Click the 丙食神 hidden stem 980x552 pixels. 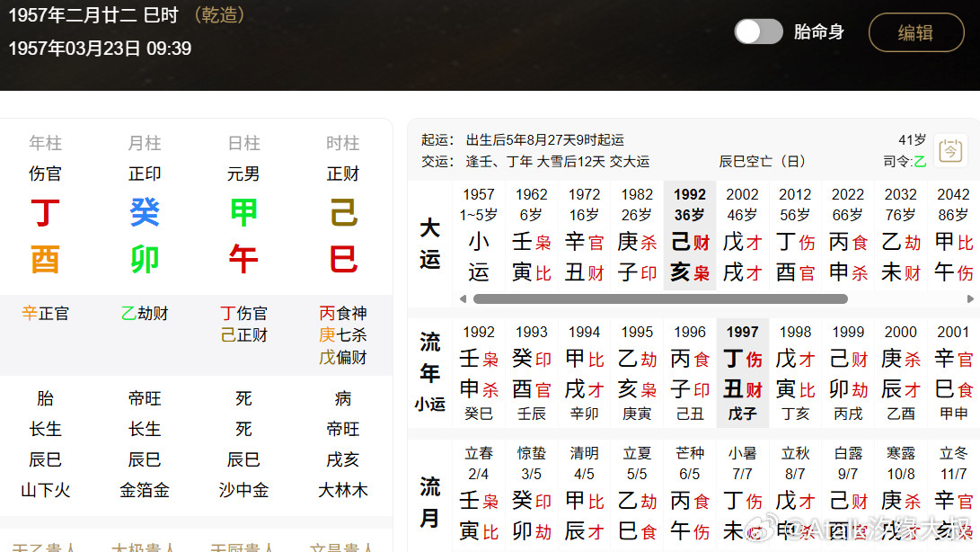343,313
